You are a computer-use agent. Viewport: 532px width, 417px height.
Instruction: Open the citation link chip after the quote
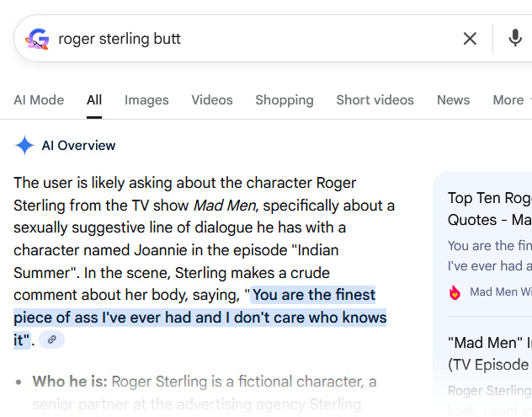coord(52,339)
